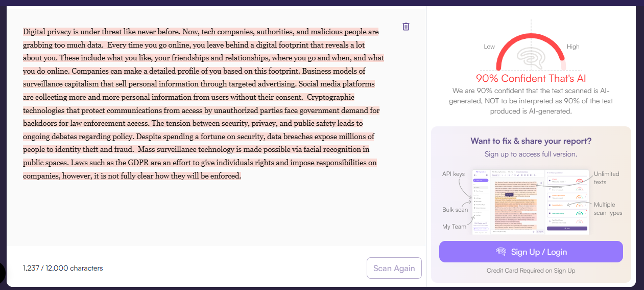Viewport: 644px width, 290px height.
Task: Click "Want to fix & share your report?" heading
Action: [531, 141]
